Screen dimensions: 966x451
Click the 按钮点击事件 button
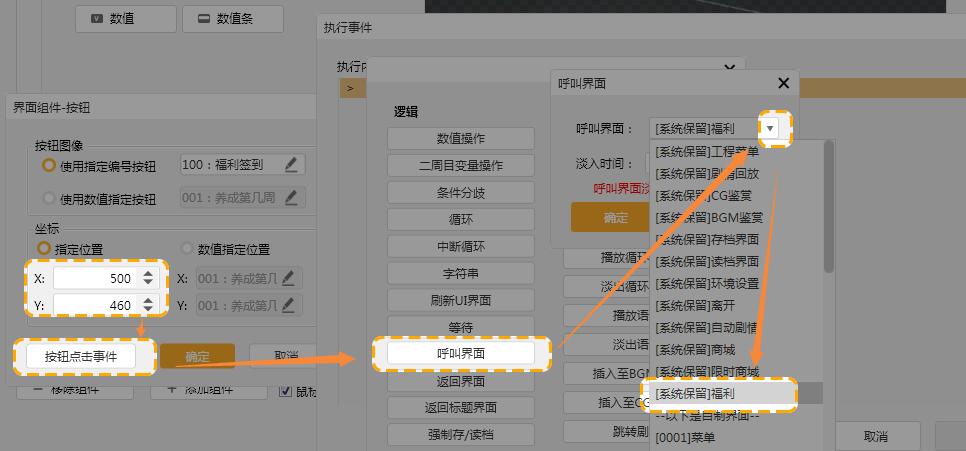coord(80,356)
